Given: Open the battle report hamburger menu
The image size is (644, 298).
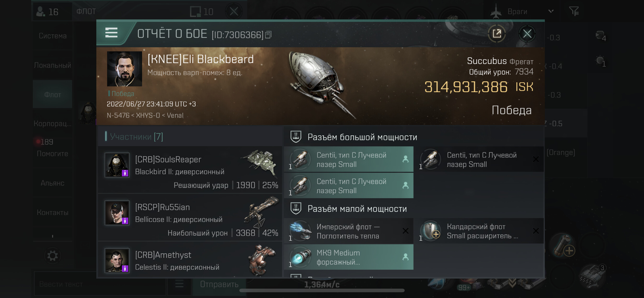Looking at the screenshot, I should [x=111, y=33].
